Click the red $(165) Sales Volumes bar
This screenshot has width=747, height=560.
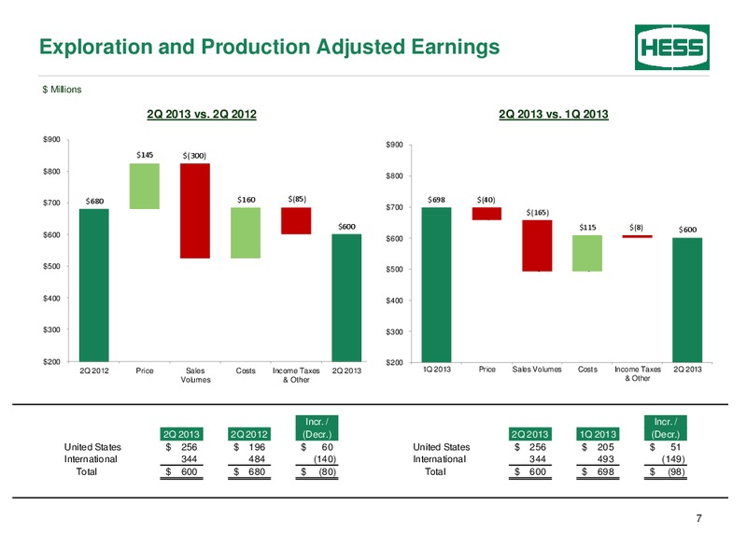537,245
